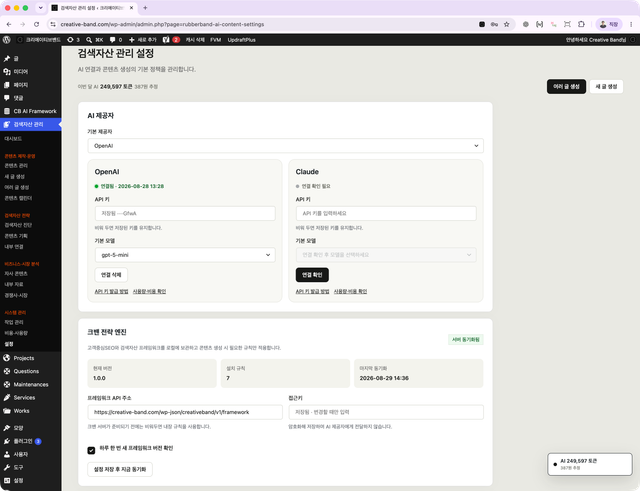640x491 pixels.
Task: Open OpenAI API 키 발급 방법 link
Action: pyautogui.click(x=111, y=291)
